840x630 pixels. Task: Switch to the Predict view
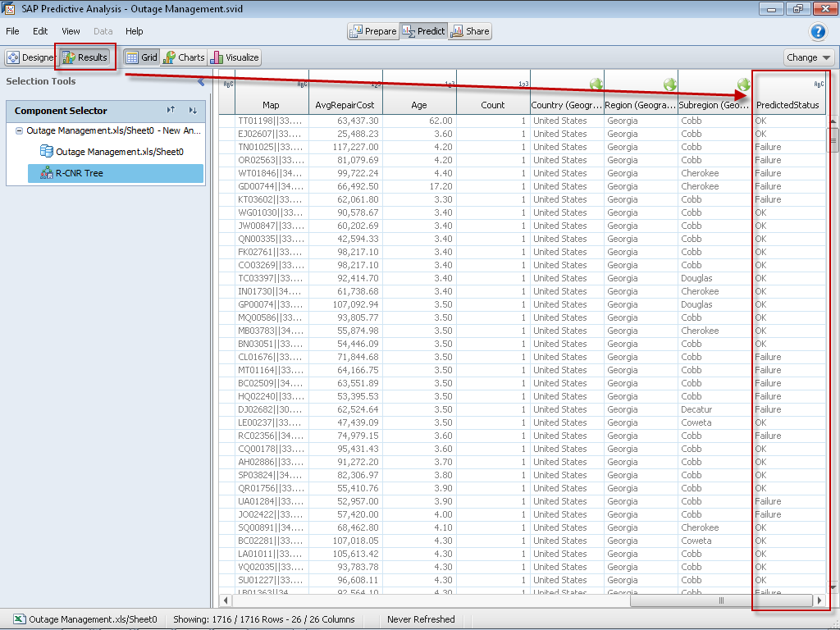423,31
